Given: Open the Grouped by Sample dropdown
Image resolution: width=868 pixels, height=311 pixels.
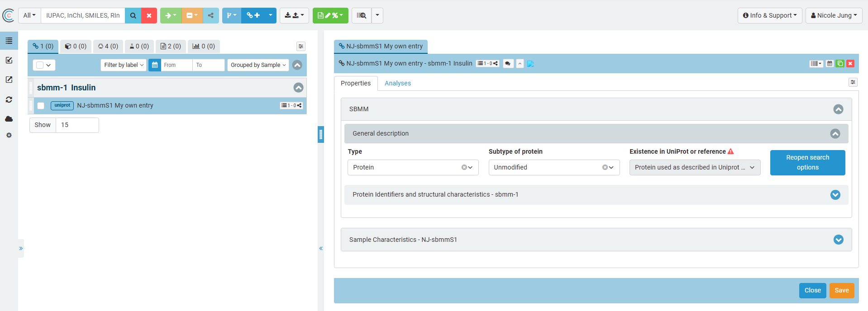Looking at the screenshot, I should [258, 65].
